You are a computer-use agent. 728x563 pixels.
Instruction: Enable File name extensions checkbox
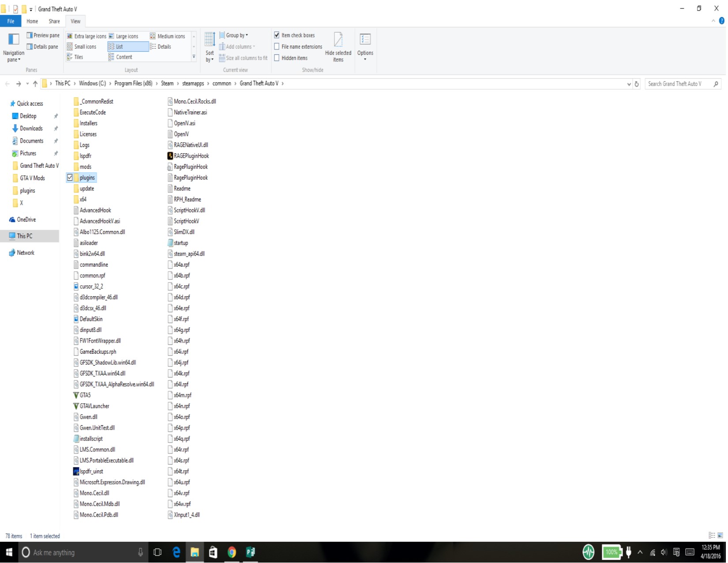tap(277, 47)
